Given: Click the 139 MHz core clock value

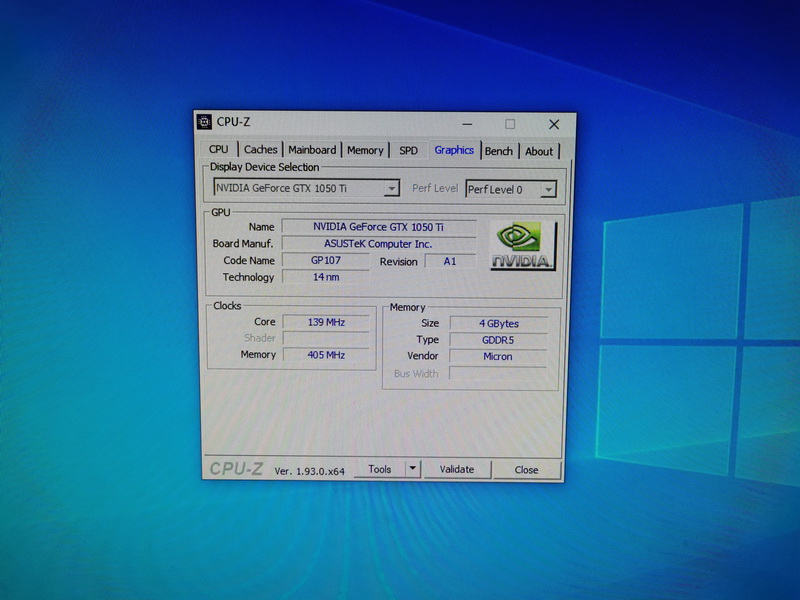Looking at the screenshot, I should (326, 322).
